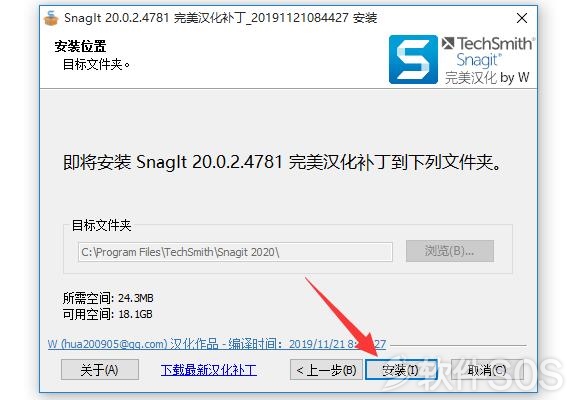The width and height of the screenshot is (574, 400).
Task: Click the 即将安装 SnagIt message text
Action: (x=282, y=162)
